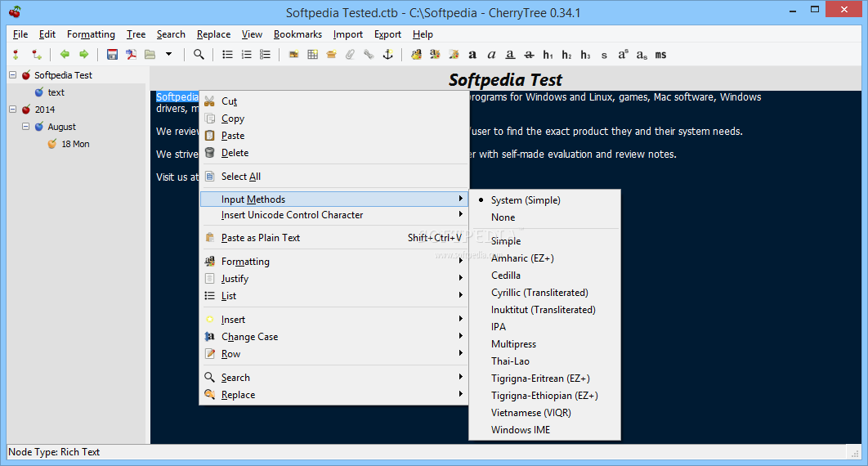Viewport: 868px width, 466px height.
Task: Apply h3 heading from toolbar
Action: pyautogui.click(x=585, y=54)
